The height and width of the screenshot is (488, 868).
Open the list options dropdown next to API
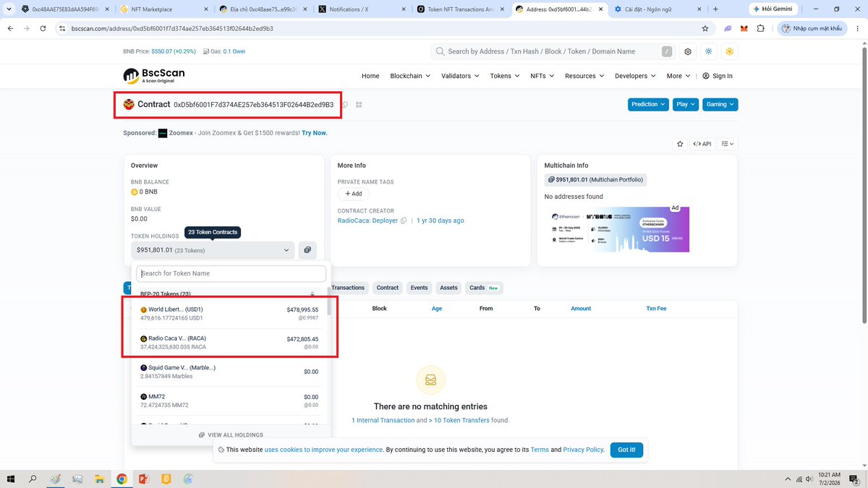coord(728,144)
